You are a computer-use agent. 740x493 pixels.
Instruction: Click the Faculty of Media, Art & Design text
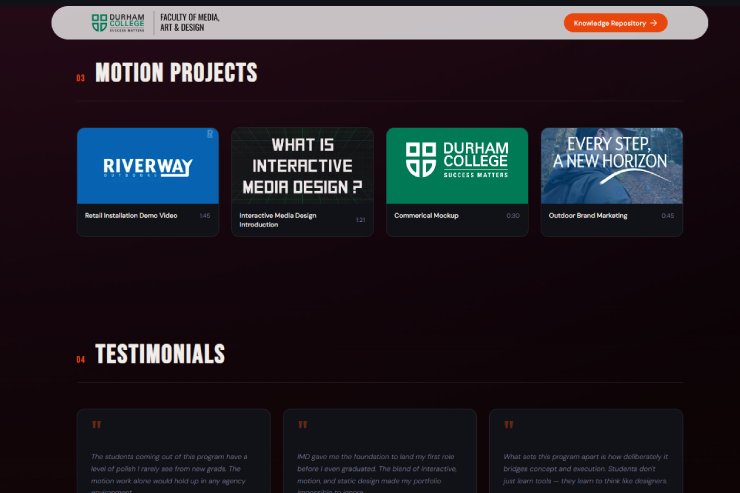tap(190, 22)
